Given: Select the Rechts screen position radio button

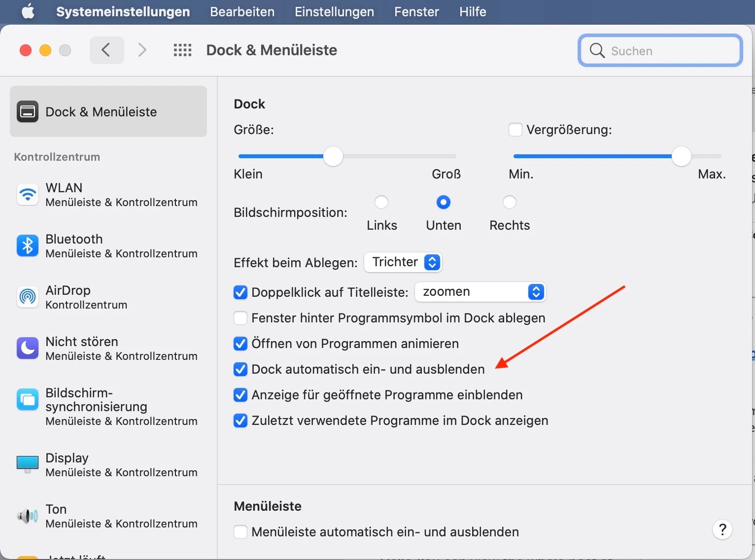Looking at the screenshot, I should [510, 202].
